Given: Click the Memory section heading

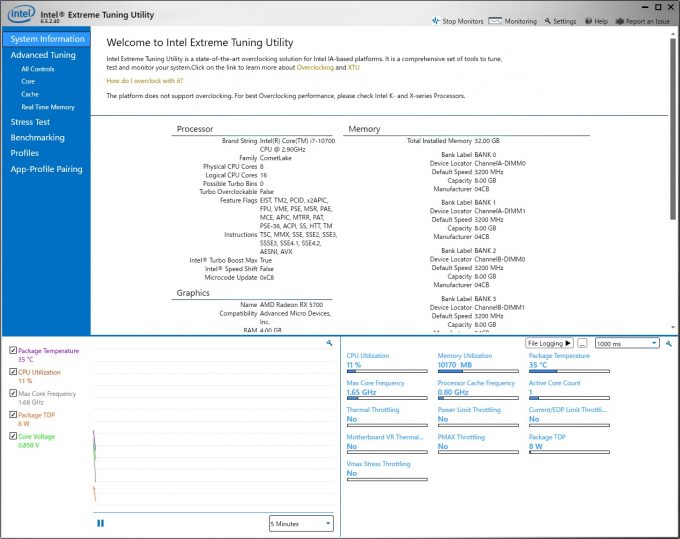Looking at the screenshot, I should [x=364, y=129].
